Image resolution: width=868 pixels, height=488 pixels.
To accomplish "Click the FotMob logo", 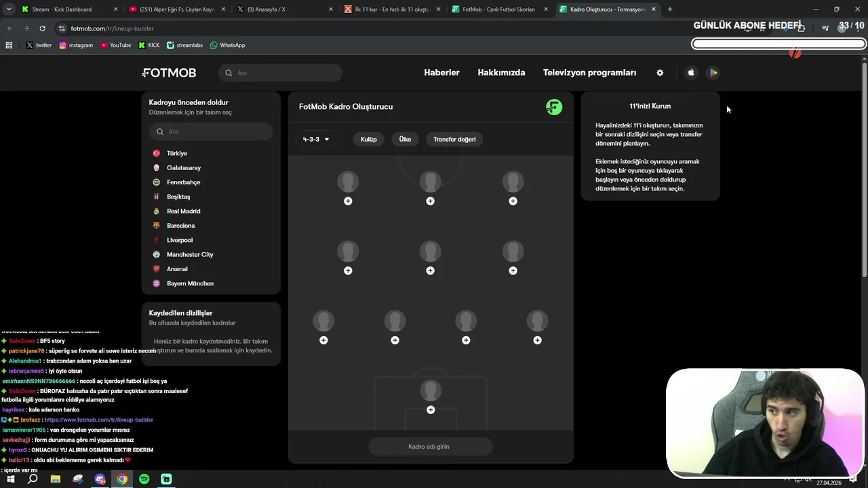I will pyautogui.click(x=169, y=73).
